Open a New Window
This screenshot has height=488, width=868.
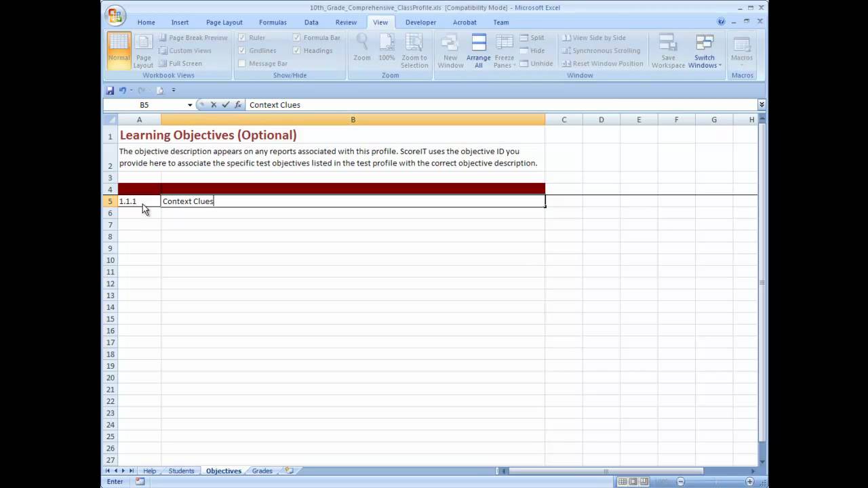450,50
